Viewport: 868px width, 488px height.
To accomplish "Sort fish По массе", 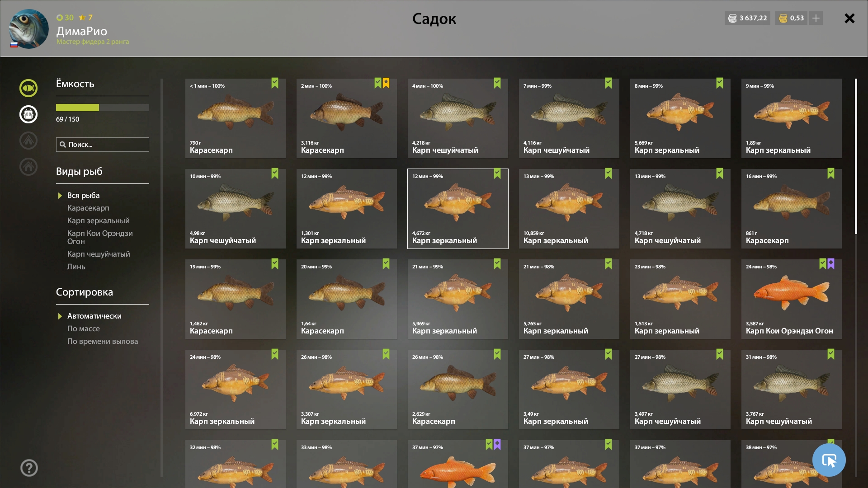I will tap(83, 328).
